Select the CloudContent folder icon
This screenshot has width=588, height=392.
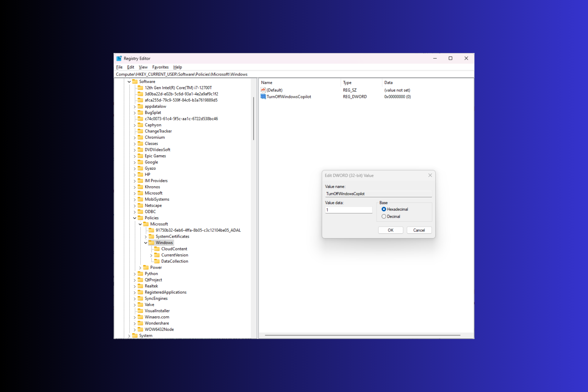(x=157, y=249)
